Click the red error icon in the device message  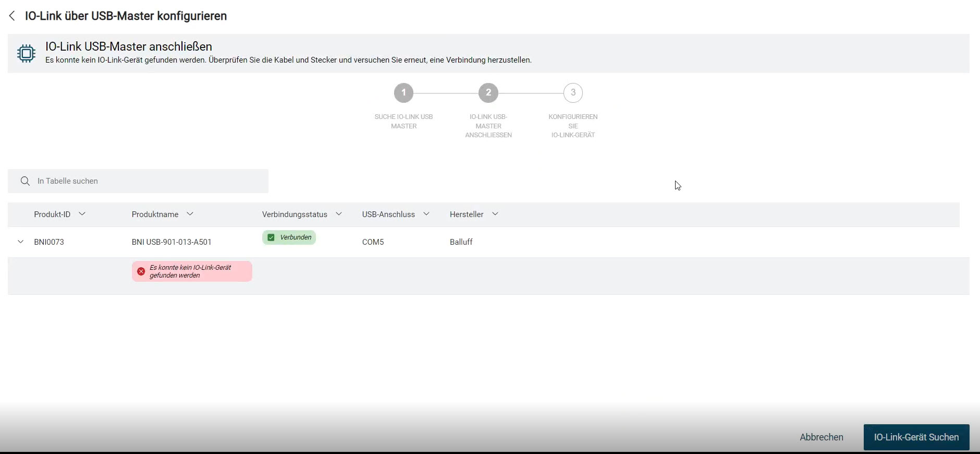[x=141, y=271]
